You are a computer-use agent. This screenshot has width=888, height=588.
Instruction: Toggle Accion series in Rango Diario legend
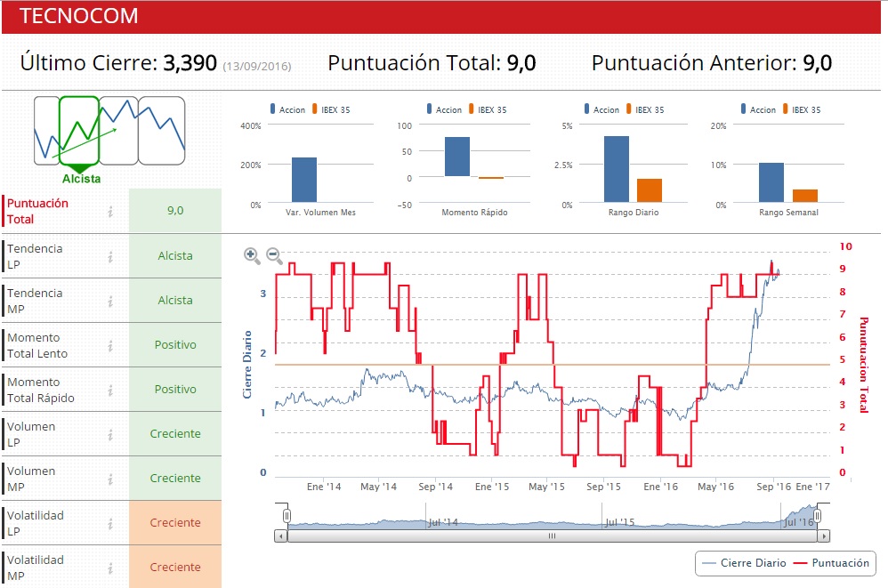(x=602, y=109)
